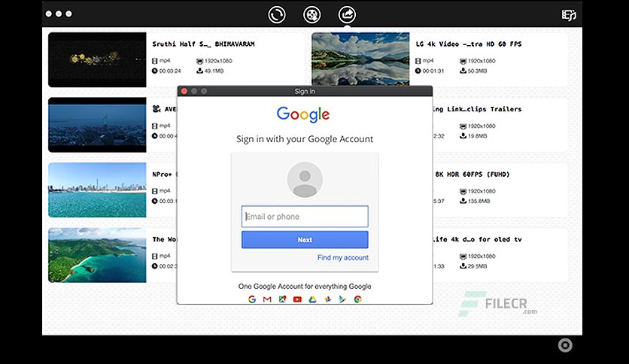Screen dimensions: 629x364
Task: Click the title ending 'Link...clips Trailers'
Action: click(477, 109)
